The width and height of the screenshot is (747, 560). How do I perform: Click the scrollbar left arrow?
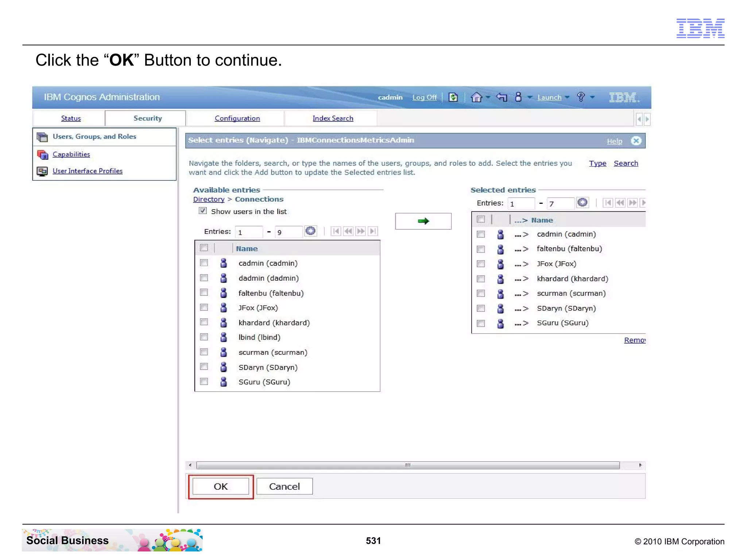[190, 465]
